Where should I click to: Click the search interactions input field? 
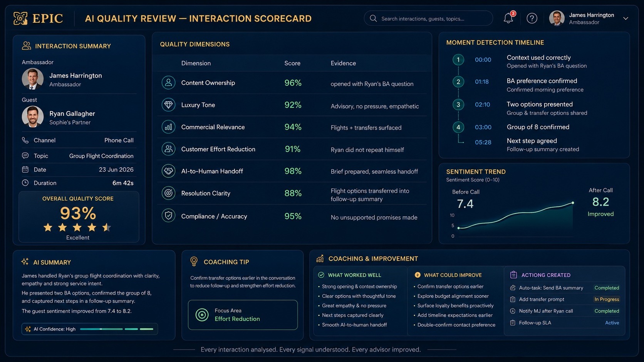(x=428, y=18)
